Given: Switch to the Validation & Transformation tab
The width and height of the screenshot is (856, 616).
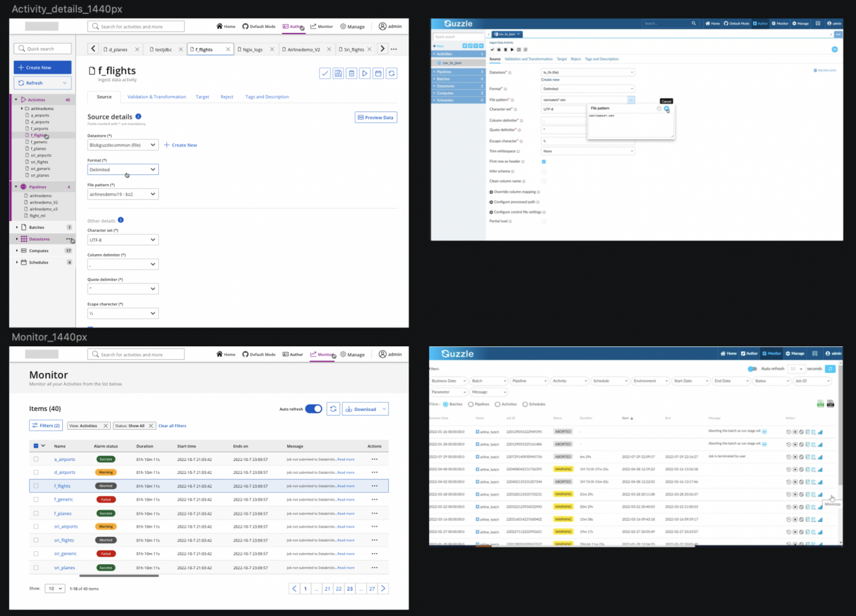Looking at the screenshot, I should pyautogui.click(x=156, y=97).
